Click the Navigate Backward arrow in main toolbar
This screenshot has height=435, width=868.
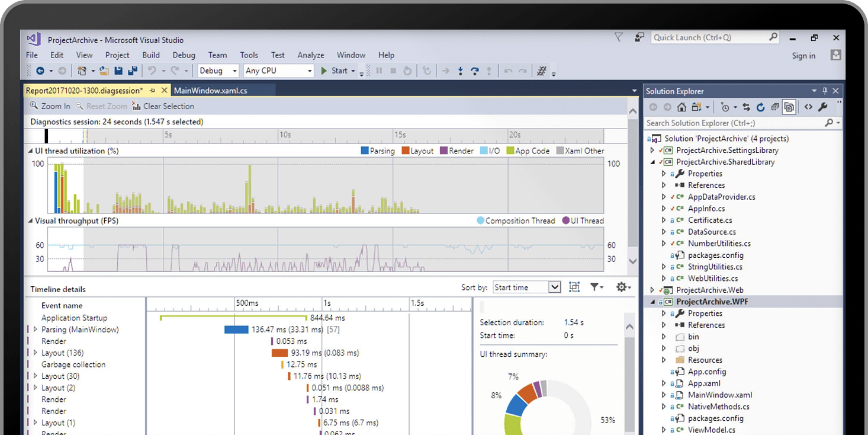[40, 71]
